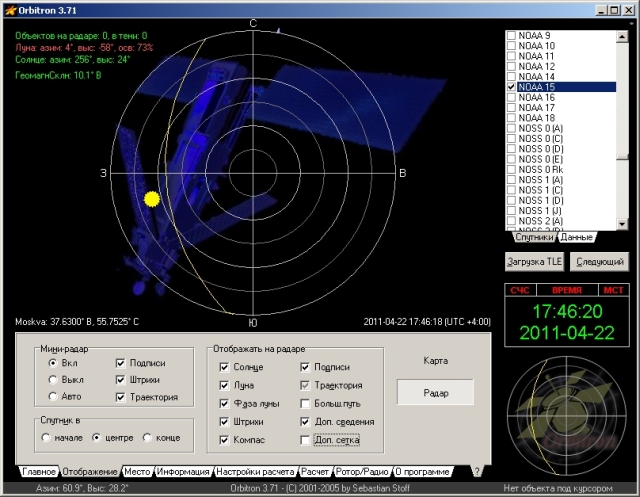Click the 17:46:20 clock display
The width and height of the screenshot is (640, 497).
pos(567,312)
